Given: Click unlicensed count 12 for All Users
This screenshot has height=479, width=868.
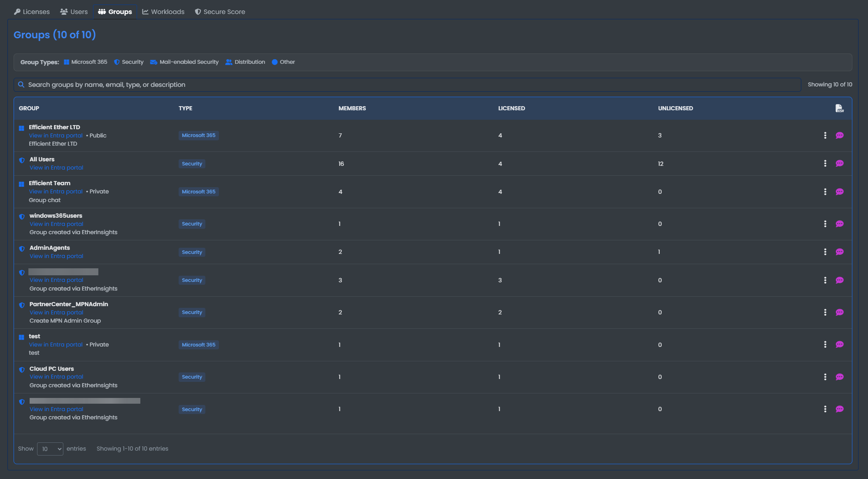Looking at the screenshot, I should point(661,164).
